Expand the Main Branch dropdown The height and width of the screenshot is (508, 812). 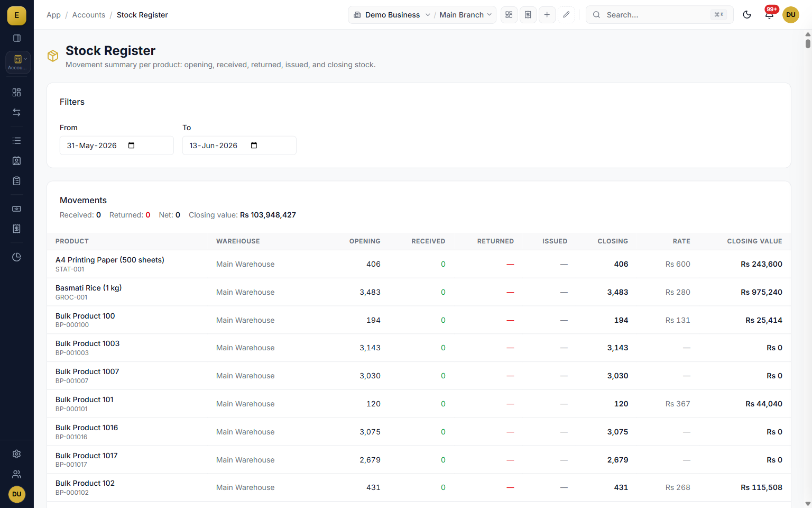click(x=466, y=15)
